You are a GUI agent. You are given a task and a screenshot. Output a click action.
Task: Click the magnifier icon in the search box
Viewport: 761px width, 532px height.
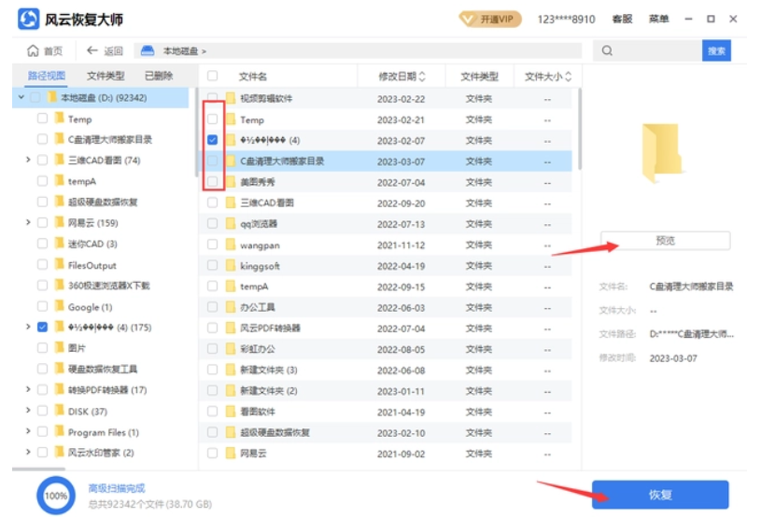pyautogui.click(x=607, y=50)
